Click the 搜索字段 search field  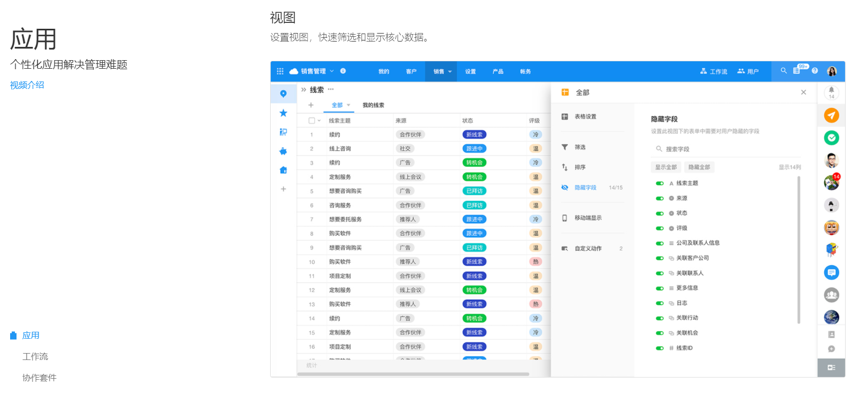click(726, 149)
